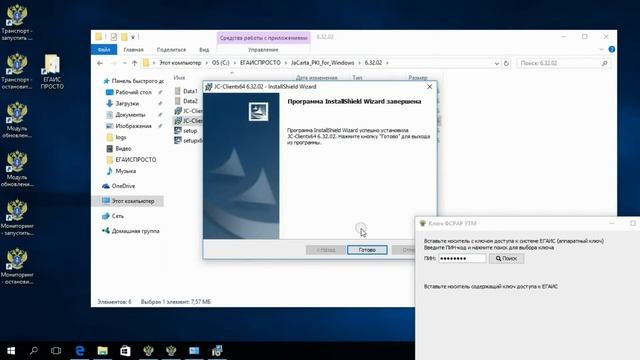Open the Транспорт - остановить desktop shortcut
This screenshot has width=640, height=360.
(x=17, y=71)
